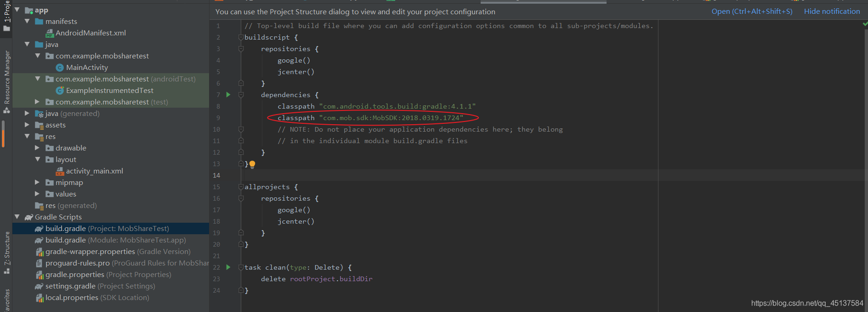Open the Structure tool window tab
The height and width of the screenshot is (312, 868).
(x=6, y=253)
